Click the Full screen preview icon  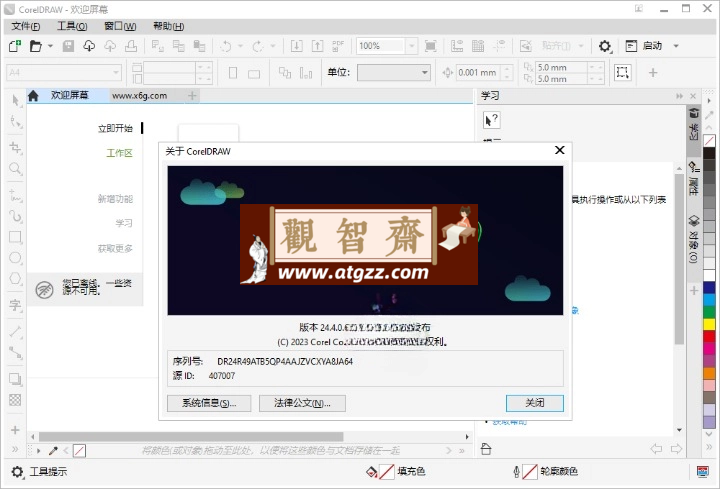430,46
